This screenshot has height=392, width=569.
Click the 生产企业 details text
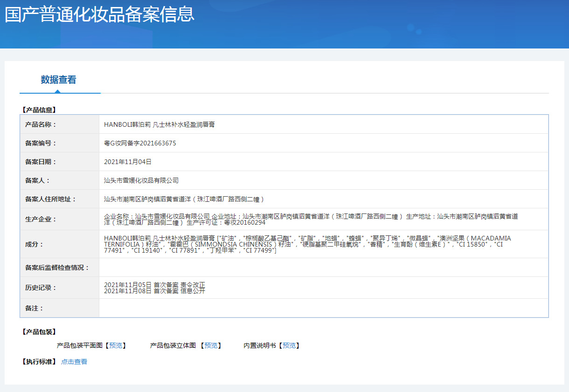coord(311,219)
